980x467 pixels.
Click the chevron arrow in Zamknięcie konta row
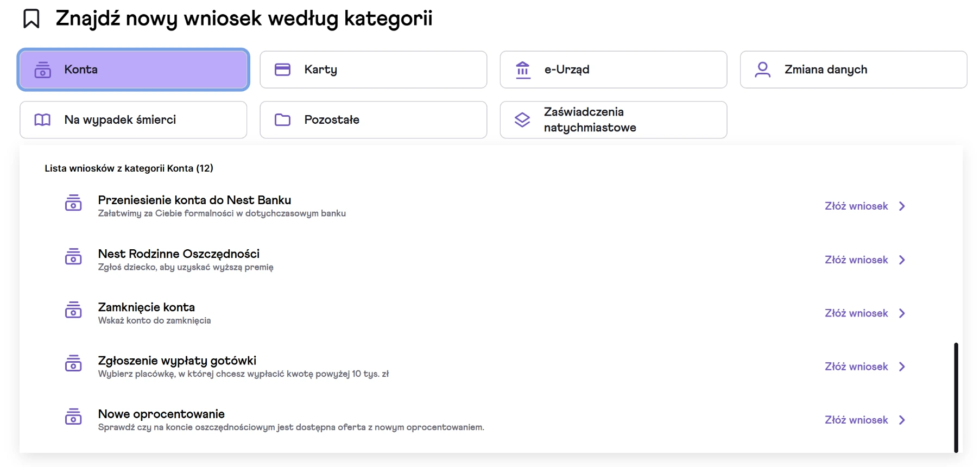coord(902,313)
